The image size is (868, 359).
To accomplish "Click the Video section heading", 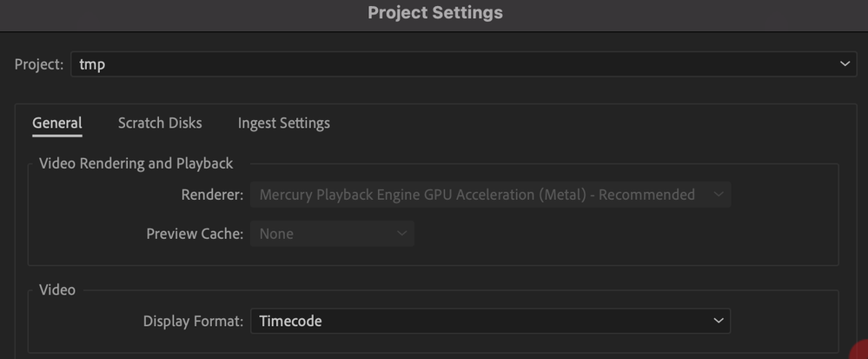I will [x=57, y=289].
